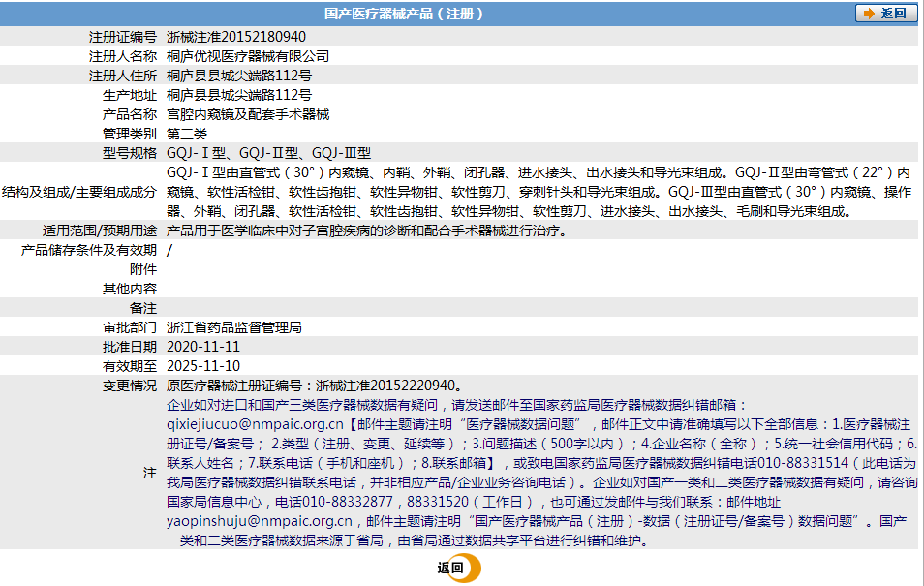924x586 pixels.
Task: Click model value GQJ-Ⅰ型、GQJ-Ⅱ型、GQJ-Ⅲ型
Action: pyautogui.click(x=268, y=153)
